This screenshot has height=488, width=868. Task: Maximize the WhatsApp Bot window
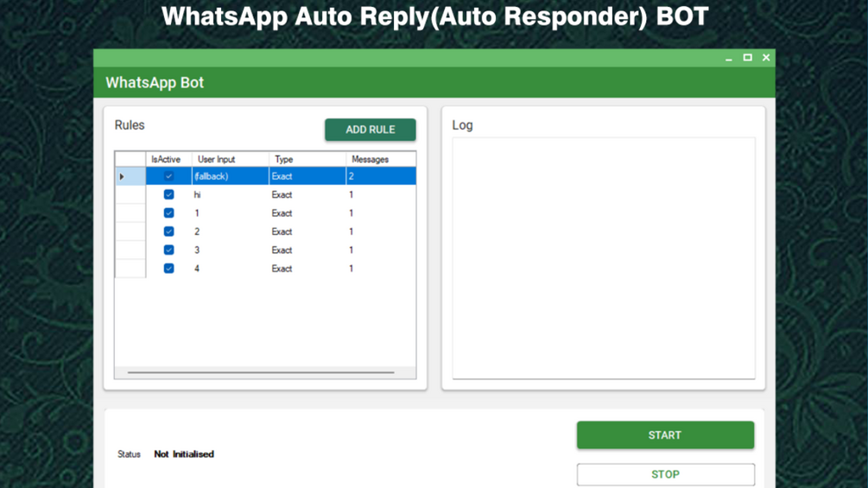[747, 58]
